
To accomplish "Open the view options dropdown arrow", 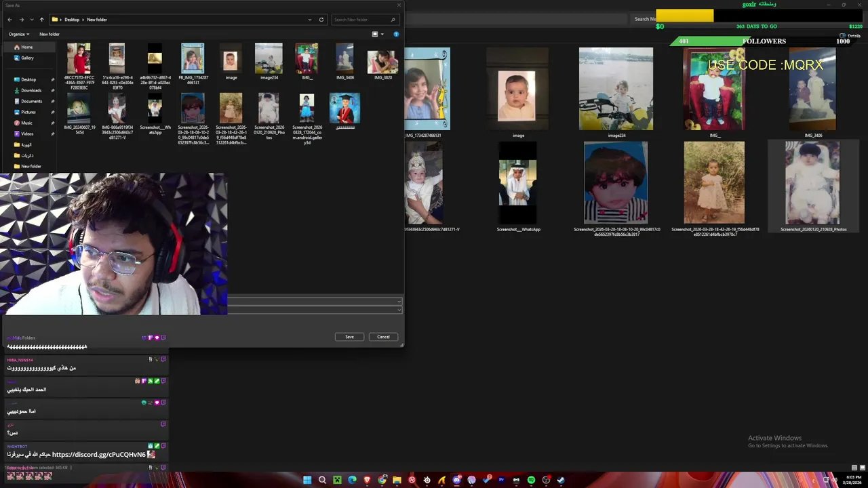I will click(382, 34).
